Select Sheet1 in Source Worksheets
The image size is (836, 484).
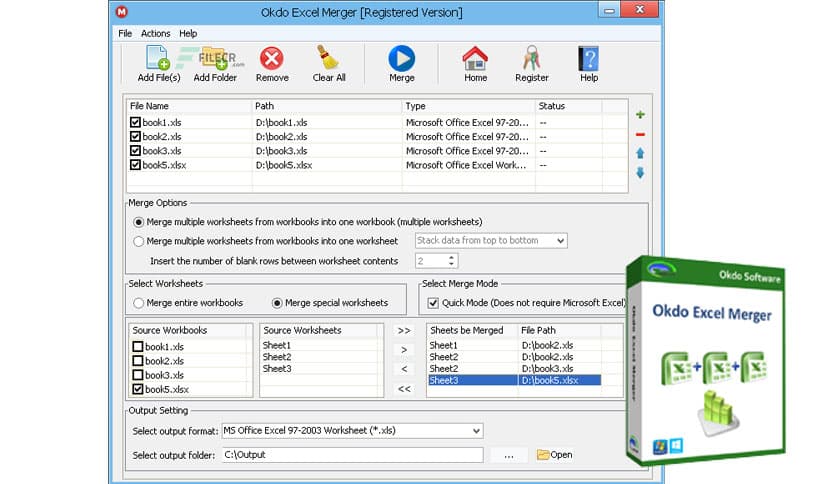[x=277, y=345]
